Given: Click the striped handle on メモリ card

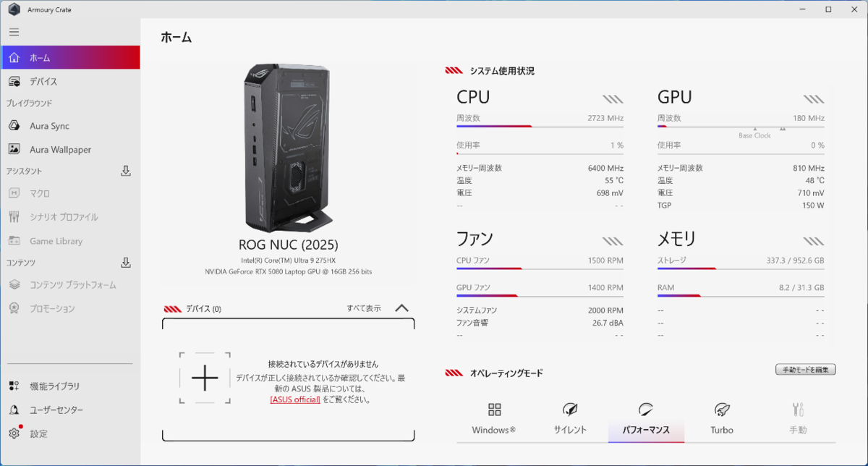Looking at the screenshot, I should pos(814,241).
